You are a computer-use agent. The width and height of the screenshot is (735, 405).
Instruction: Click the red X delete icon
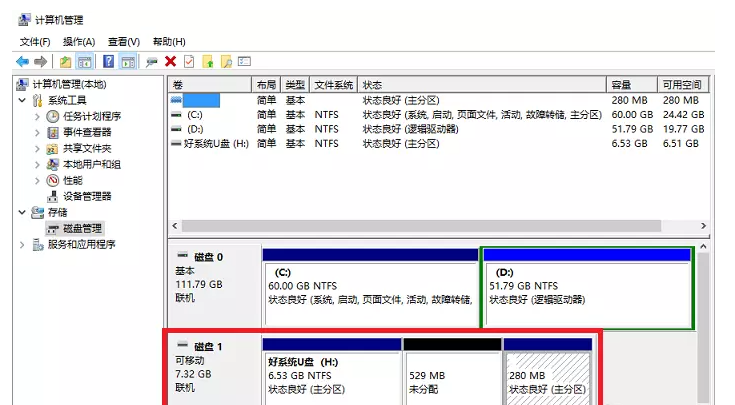171,61
